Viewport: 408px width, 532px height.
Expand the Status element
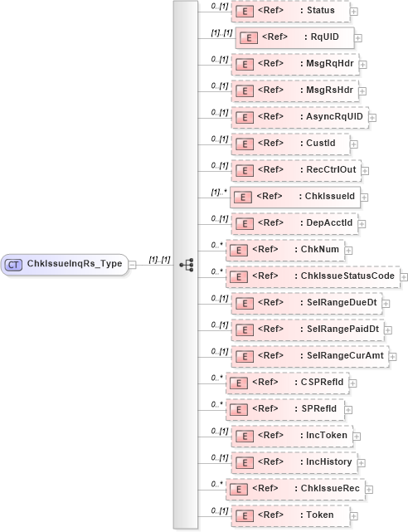point(354,12)
